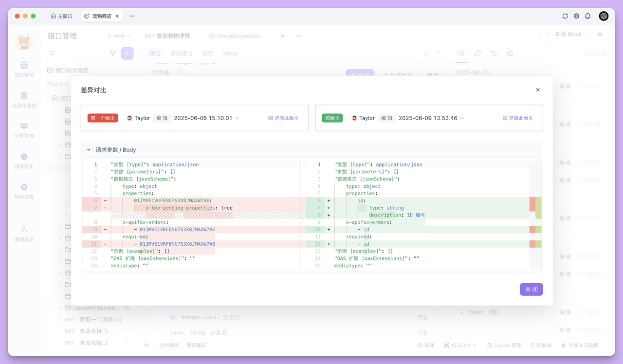The width and height of the screenshot is (623, 364).
Task: Click the 关闭 button
Action: pyautogui.click(x=531, y=290)
